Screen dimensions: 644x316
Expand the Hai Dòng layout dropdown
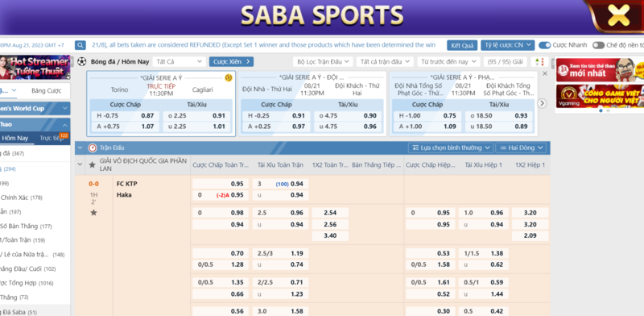[521, 148]
